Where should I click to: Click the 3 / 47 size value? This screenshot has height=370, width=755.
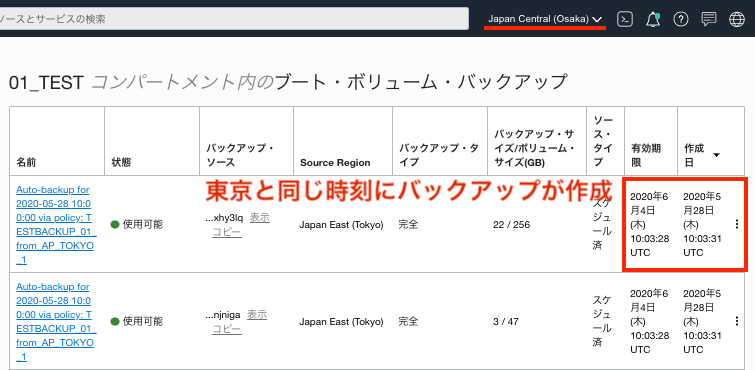pos(506,321)
